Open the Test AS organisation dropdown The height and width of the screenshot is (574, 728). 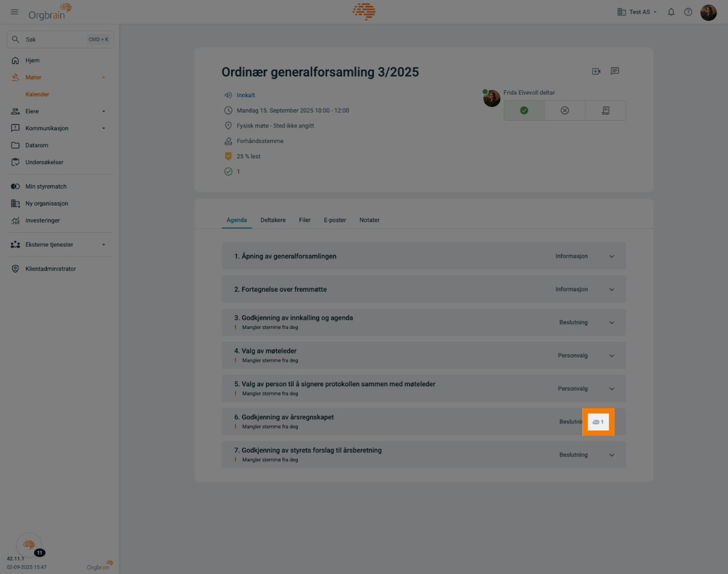[x=637, y=12]
